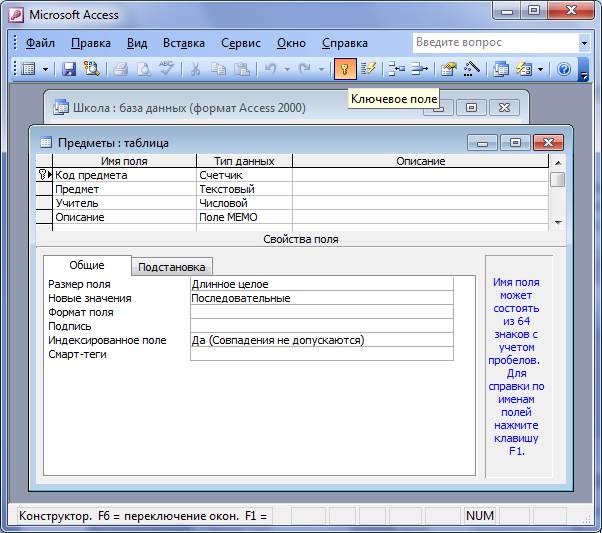Image resolution: width=602 pixels, height=533 pixels.
Task: Click the Indexes lightning icon
Action: click(x=368, y=69)
